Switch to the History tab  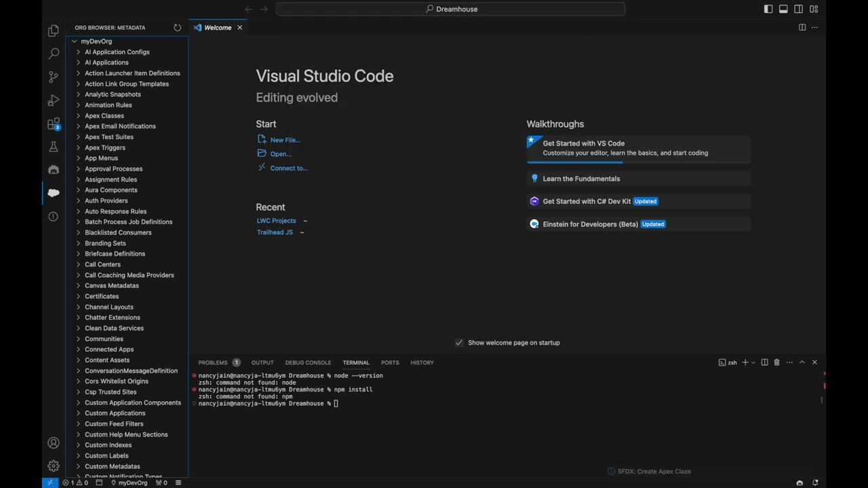pyautogui.click(x=422, y=363)
